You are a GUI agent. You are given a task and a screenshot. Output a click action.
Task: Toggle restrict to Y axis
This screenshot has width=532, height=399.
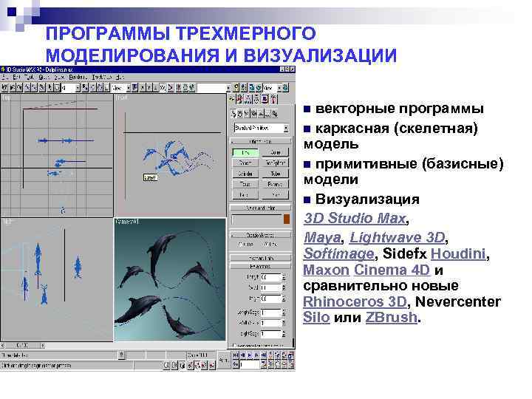(x=149, y=87)
